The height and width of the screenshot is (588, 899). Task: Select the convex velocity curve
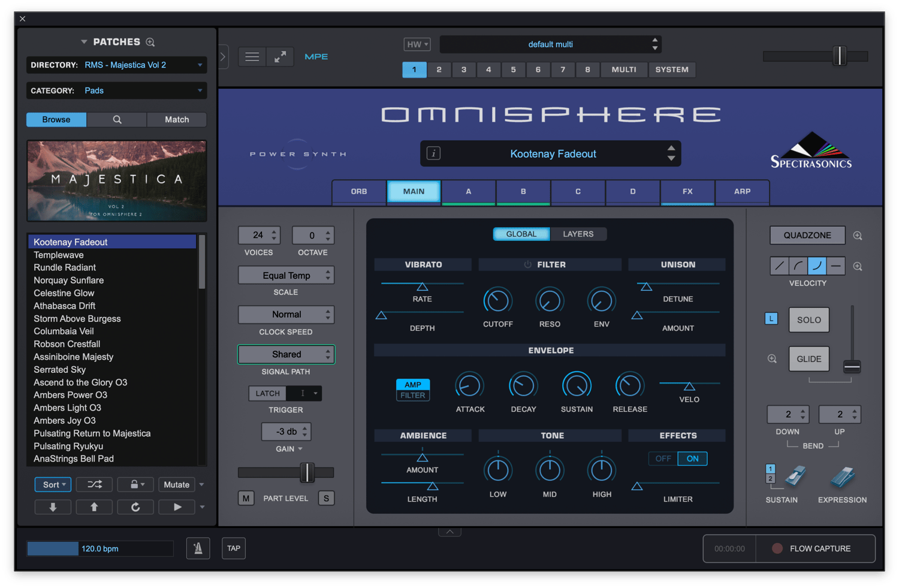(x=798, y=266)
